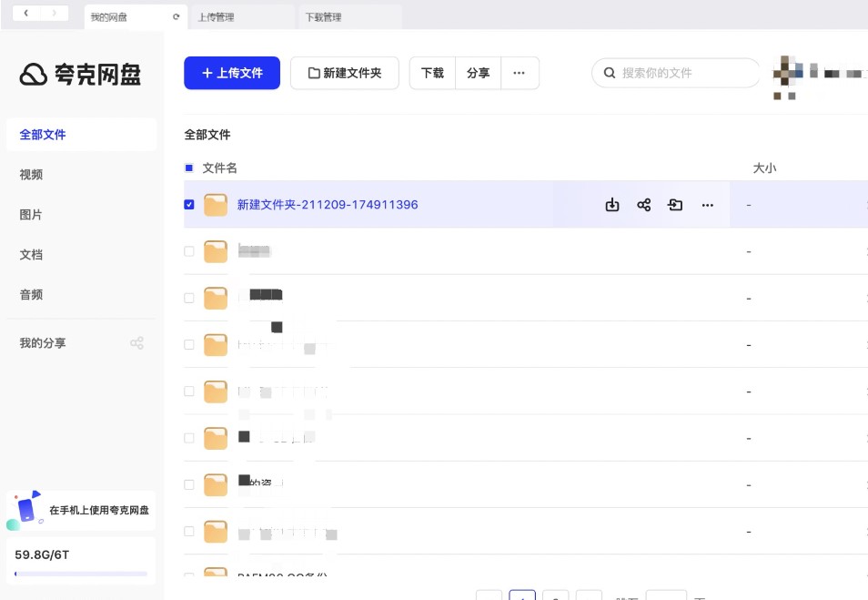Check the checkbox of the second folder row
868x600 pixels.
[x=189, y=251]
